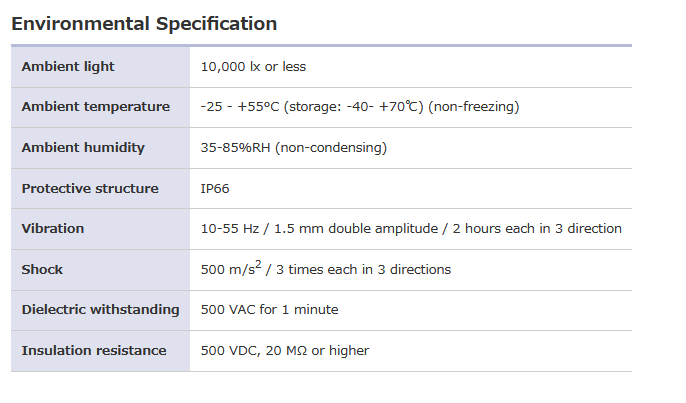Select the Protective structure row label
This screenshot has height=403, width=686.
coord(90,188)
